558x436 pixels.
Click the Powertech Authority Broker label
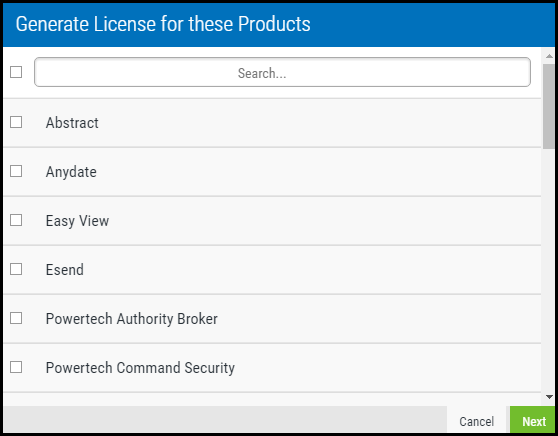click(x=132, y=319)
